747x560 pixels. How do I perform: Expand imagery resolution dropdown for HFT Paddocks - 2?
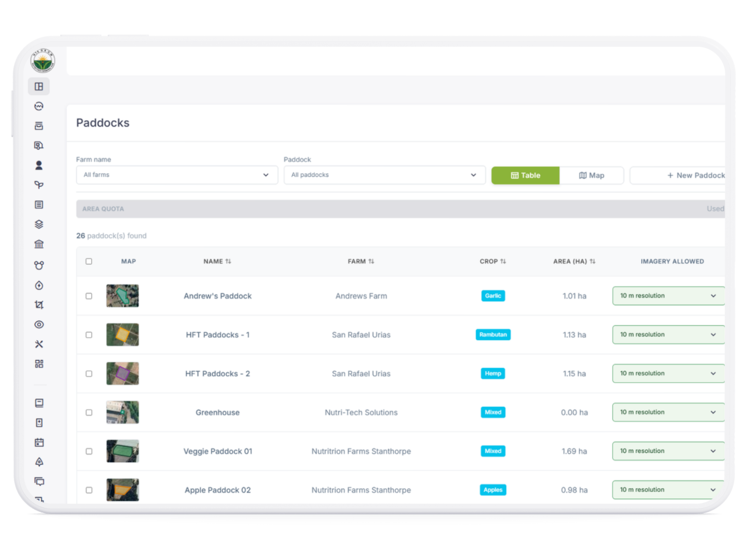(x=669, y=373)
